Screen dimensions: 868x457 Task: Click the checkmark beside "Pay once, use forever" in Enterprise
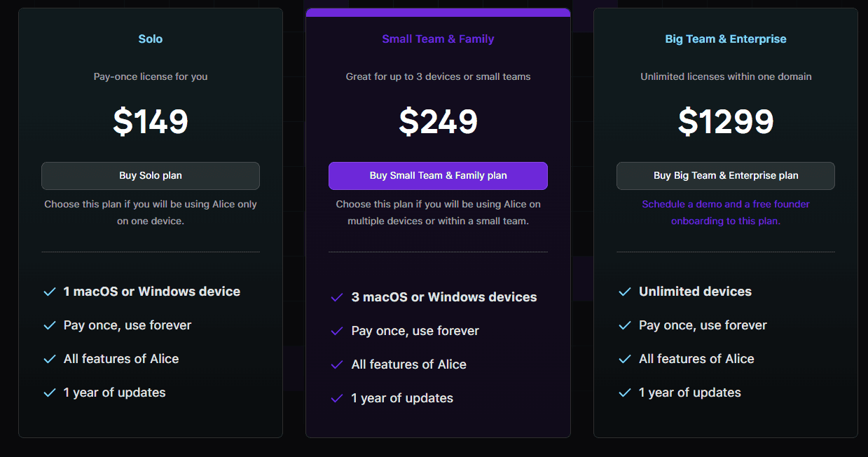pos(624,325)
